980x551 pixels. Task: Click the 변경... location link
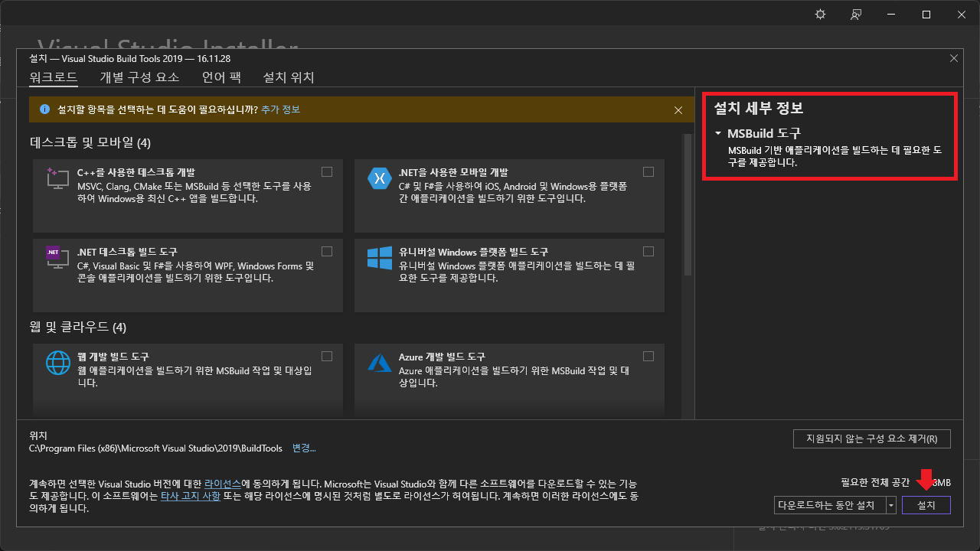click(x=304, y=448)
